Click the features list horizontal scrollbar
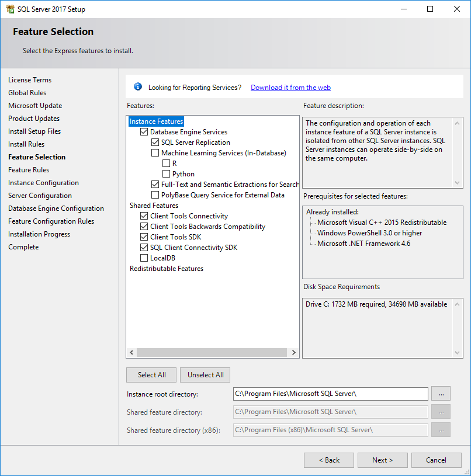Image resolution: width=471 pixels, height=476 pixels. click(210, 353)
